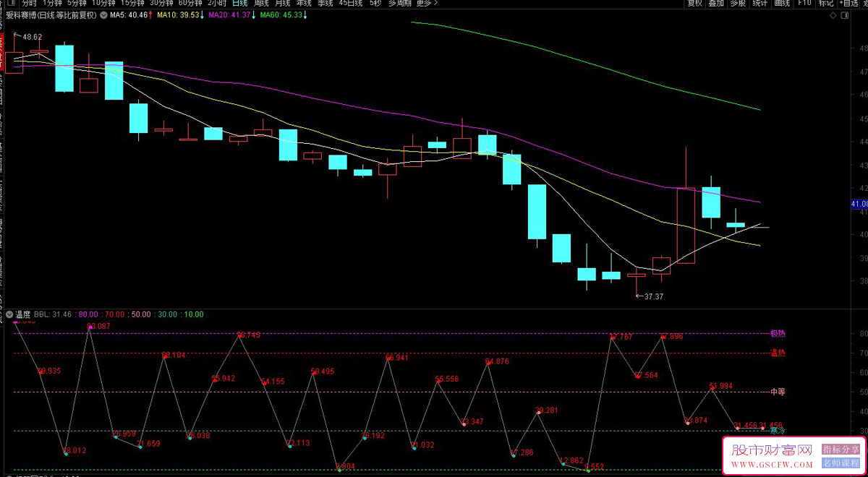Click the MA20: 41.37 value
Image resolution: width=868 pixels, height=477 pixels.
pos(229,15)
